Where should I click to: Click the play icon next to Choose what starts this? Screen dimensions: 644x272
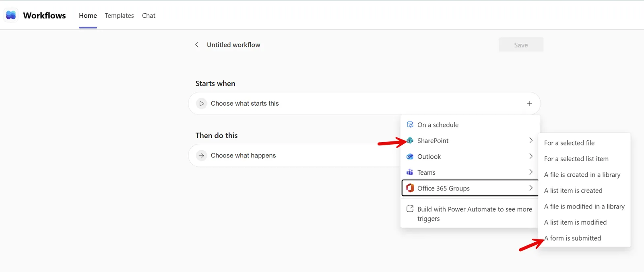[202, 104]
